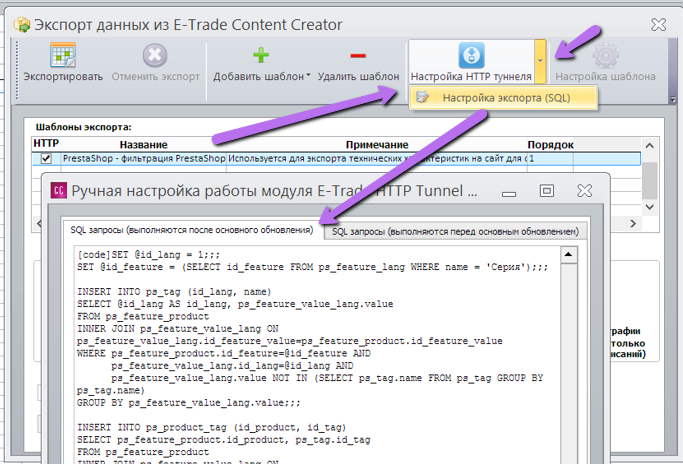Viewport: 683px width, 464px height.
Task: Open SQL запросы после основного обновления tab
Action: tap(192, 230)
